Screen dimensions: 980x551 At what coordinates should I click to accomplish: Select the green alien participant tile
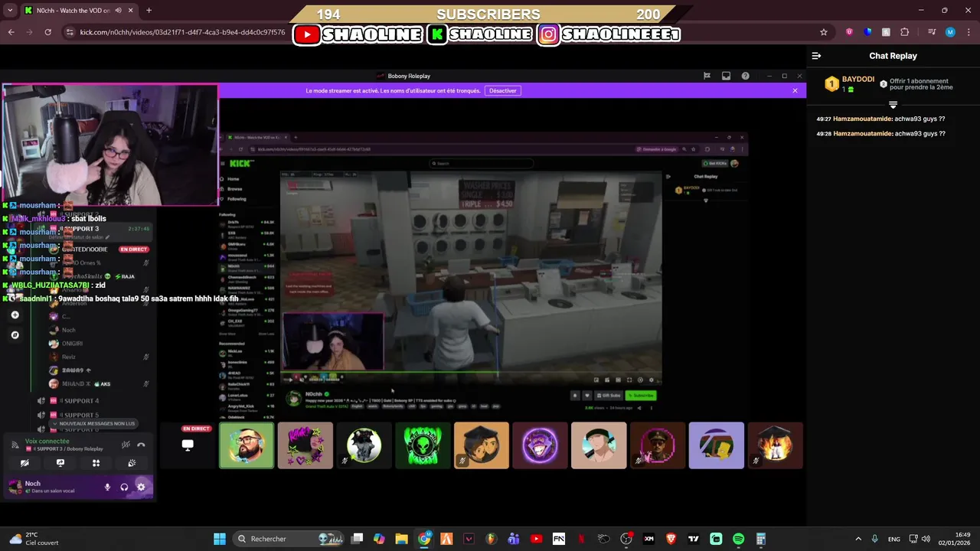tap(423, 445)
